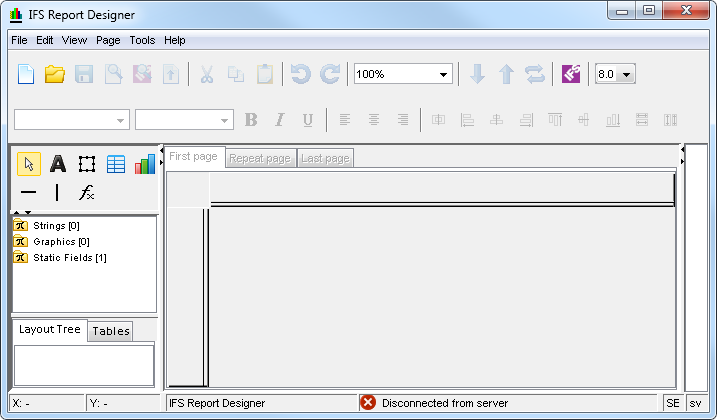
Task: Switch to the Layout Tree tab
Action: click(49, 329)
